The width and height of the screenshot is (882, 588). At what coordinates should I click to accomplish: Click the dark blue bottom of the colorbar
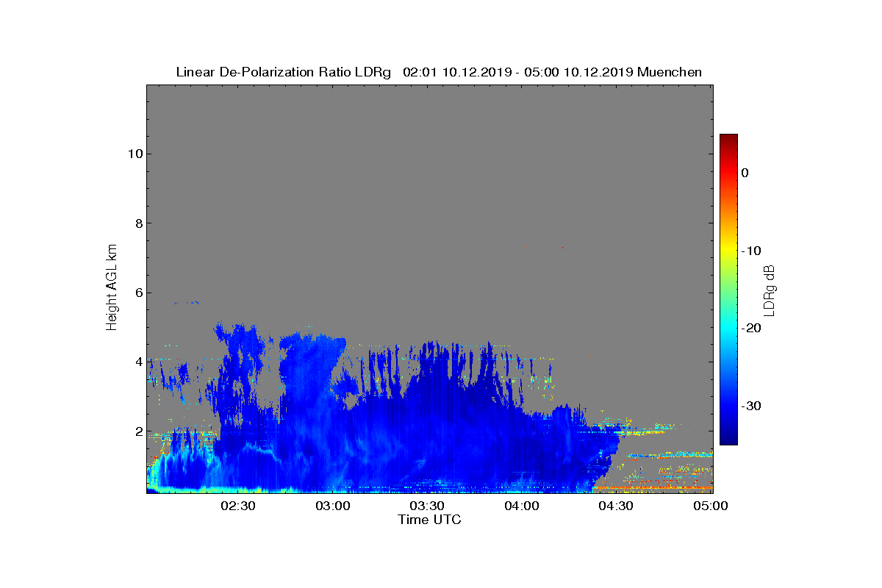pyautogui.click(x=728, y=437)
